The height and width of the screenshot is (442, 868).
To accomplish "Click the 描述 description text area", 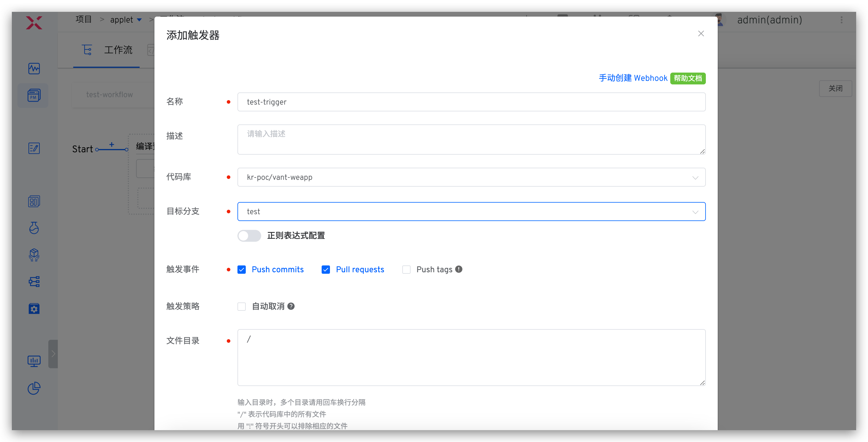I will (x=471, y=139).
